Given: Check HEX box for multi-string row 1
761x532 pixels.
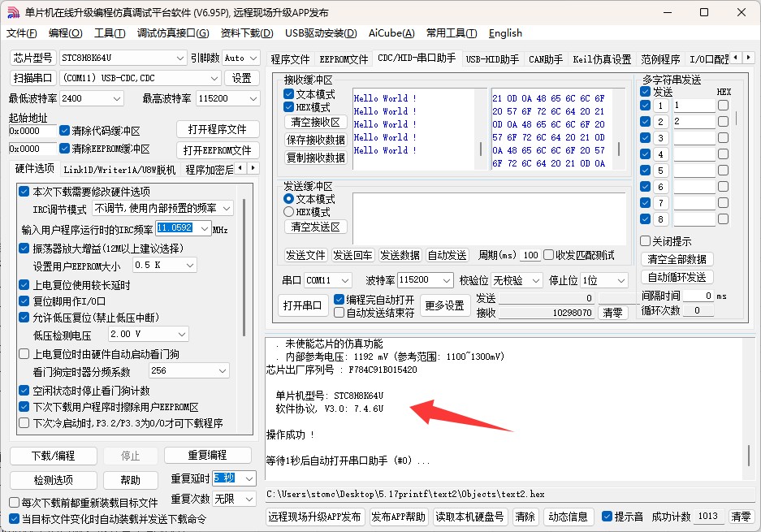Looking at the screenshot, I should 723,106.
